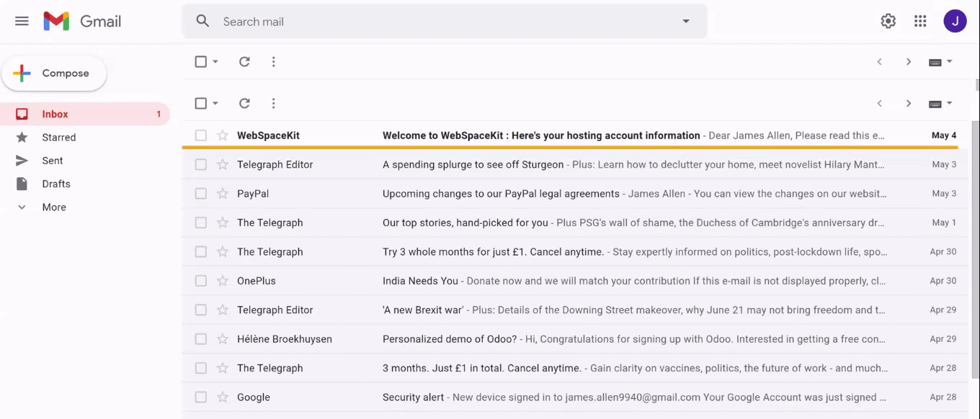Open the Welcome to WebSpaceKit email
Viewport: 980px width, 419px height.
coord(575,135)
